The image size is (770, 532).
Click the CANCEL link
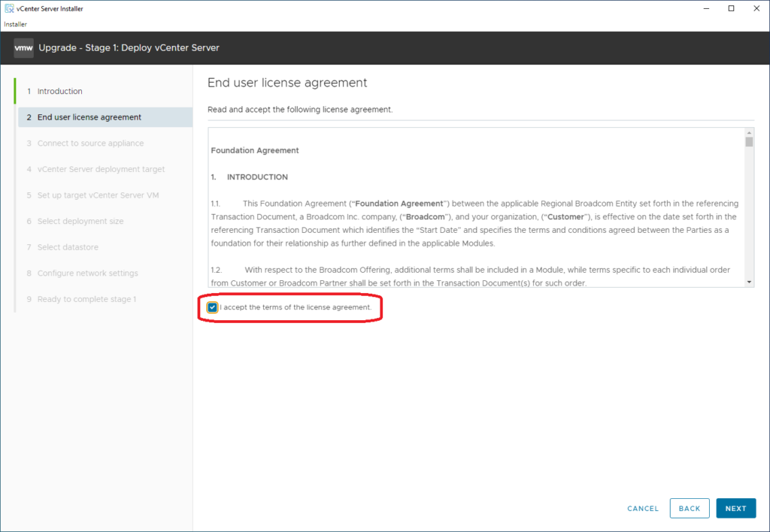[643, 509]
